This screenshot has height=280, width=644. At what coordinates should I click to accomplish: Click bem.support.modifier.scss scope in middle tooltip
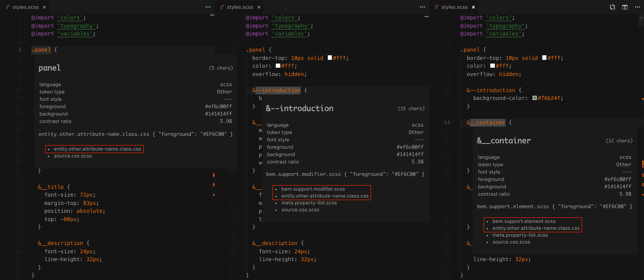tap(313, 189)
